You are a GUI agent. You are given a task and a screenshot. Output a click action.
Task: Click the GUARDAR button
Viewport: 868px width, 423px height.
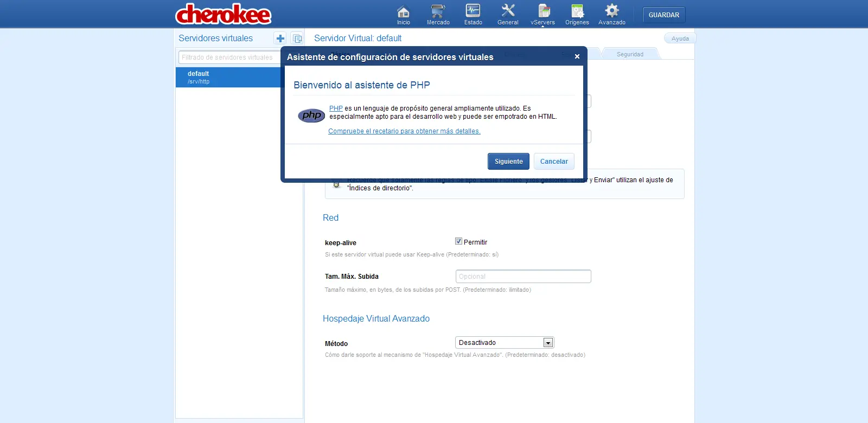point(664,15)
